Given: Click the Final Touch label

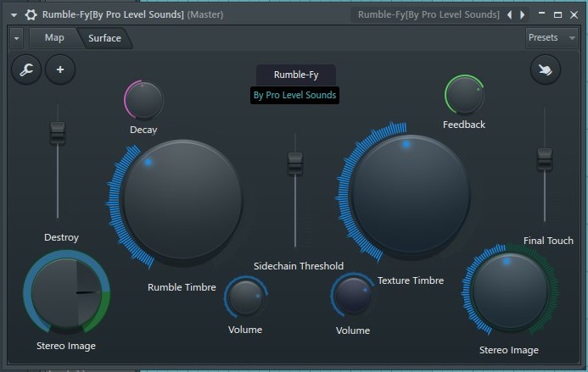Looking at the screenshot, I should click(x=548, y=241).
